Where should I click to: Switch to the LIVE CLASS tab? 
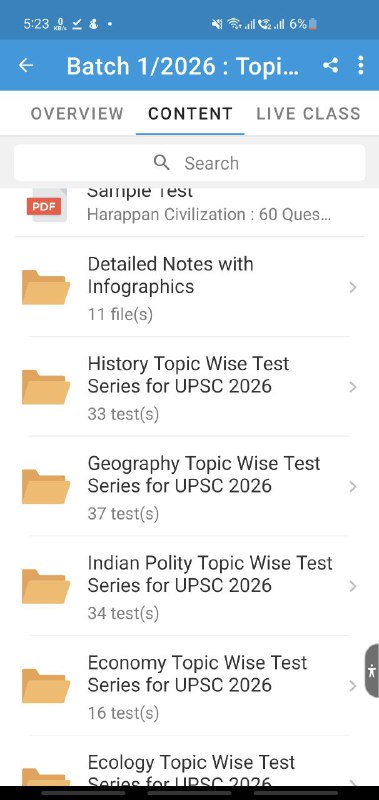(x=308, y=113)
